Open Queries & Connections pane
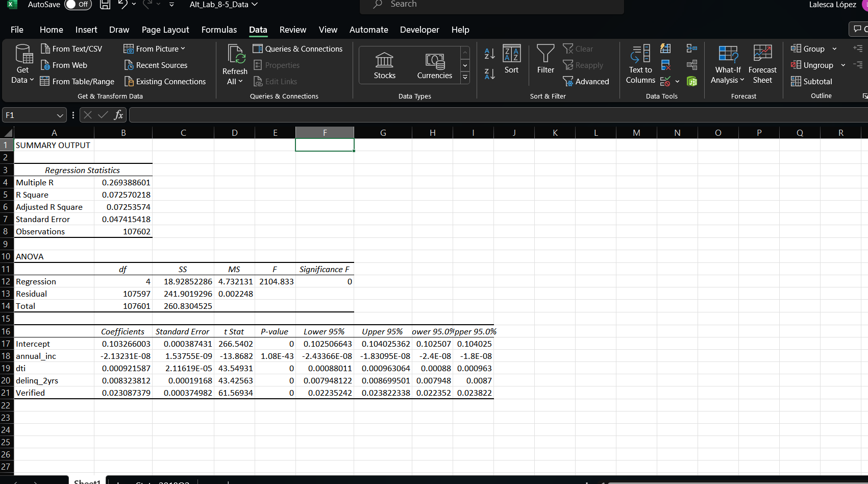The width and height of the screenshot is (868, 484). tap(297, 49)
